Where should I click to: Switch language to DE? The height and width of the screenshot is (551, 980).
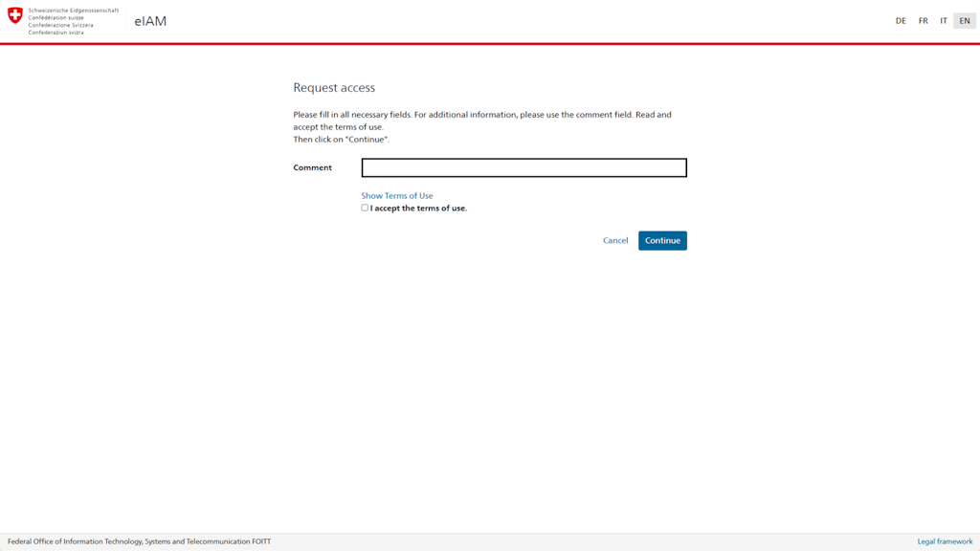(x=900, y=19)
